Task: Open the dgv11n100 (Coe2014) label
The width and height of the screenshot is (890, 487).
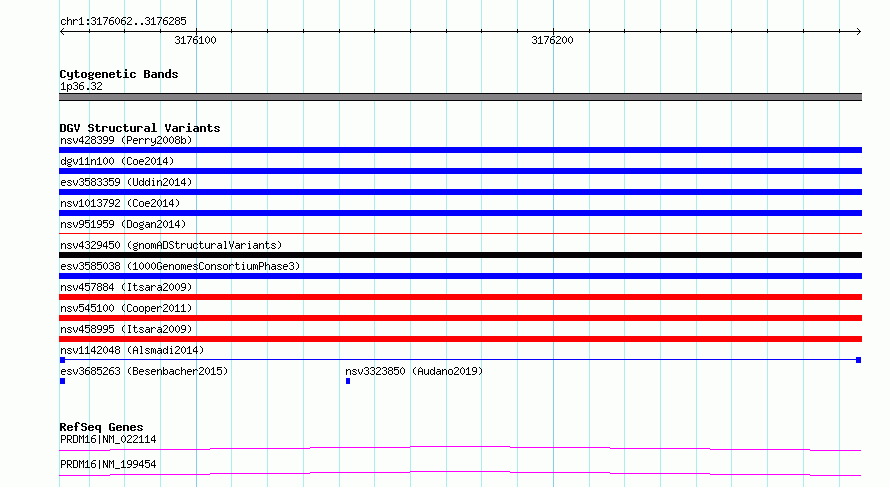Action: pos(117,161)
